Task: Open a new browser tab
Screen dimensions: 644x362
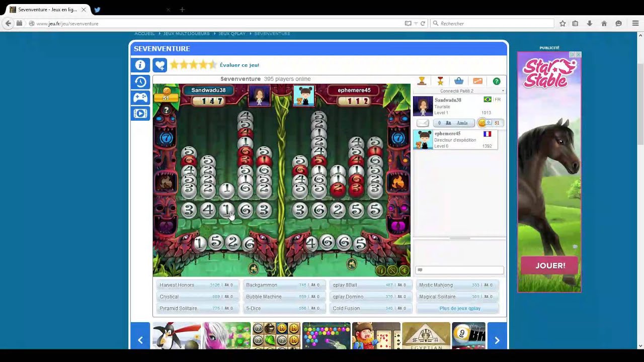Action: 182,10
